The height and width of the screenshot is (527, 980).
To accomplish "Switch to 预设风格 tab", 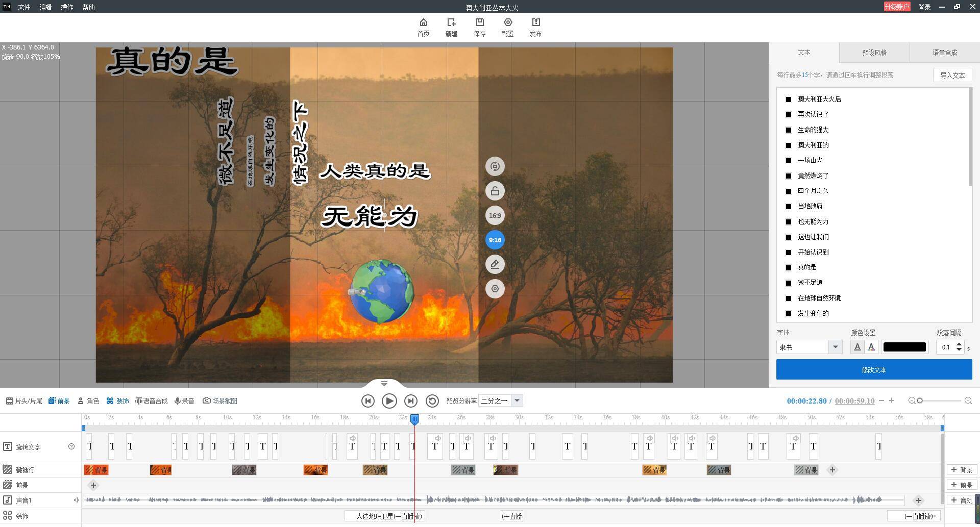I will (874, 53).
